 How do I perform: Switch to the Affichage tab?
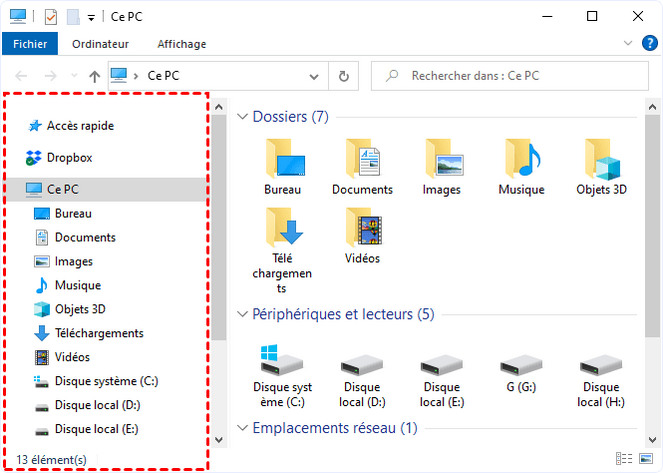click(x=182, y=44)
